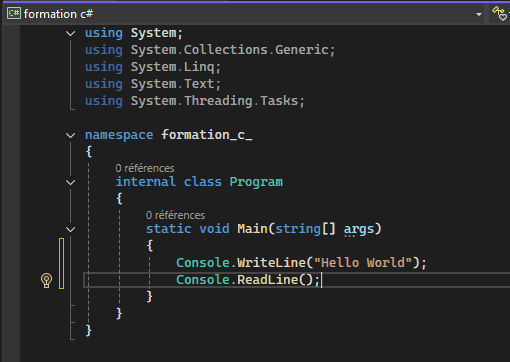
Task: Click the yellow change-tracking bar in margin
Action: point(61,263)
